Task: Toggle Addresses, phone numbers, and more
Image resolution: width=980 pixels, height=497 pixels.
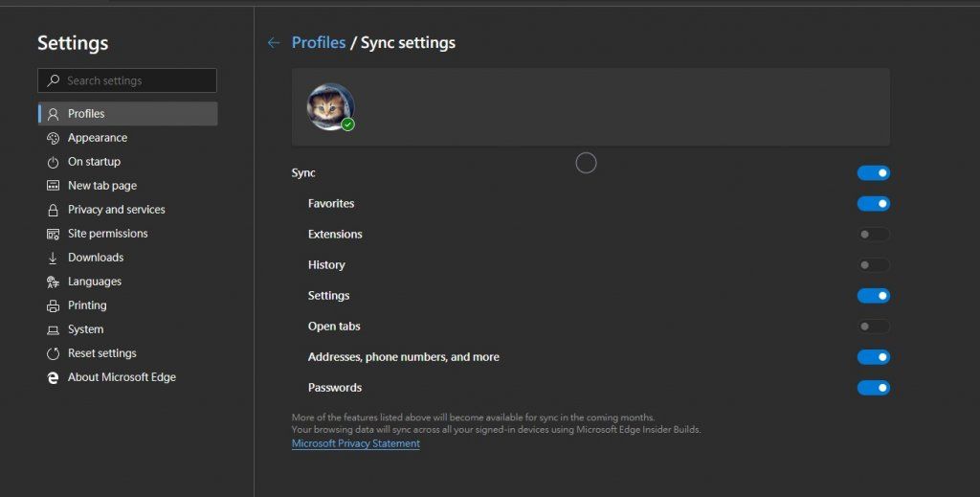Action: (873, 357)
